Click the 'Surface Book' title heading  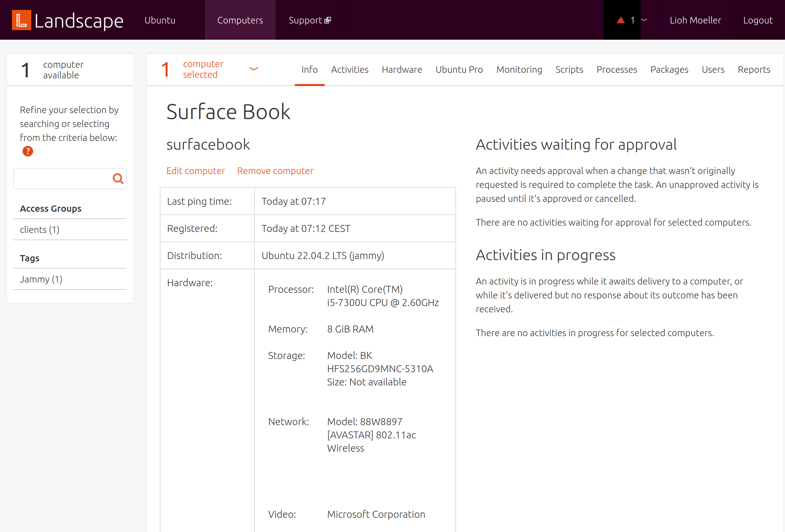coord(228,111)
